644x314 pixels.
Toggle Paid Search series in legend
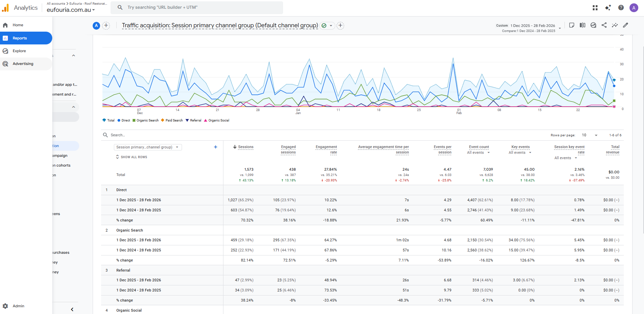point(172,120)
